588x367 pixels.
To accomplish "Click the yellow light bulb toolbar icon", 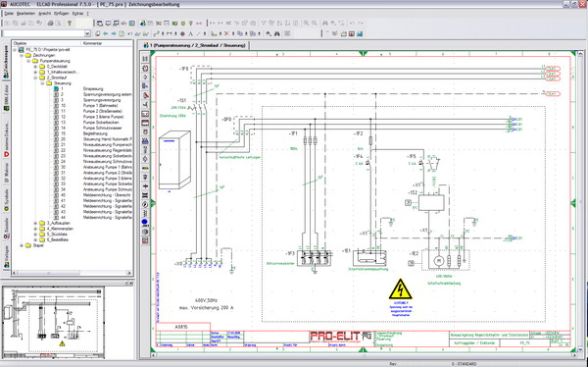I will coord(70,24).
